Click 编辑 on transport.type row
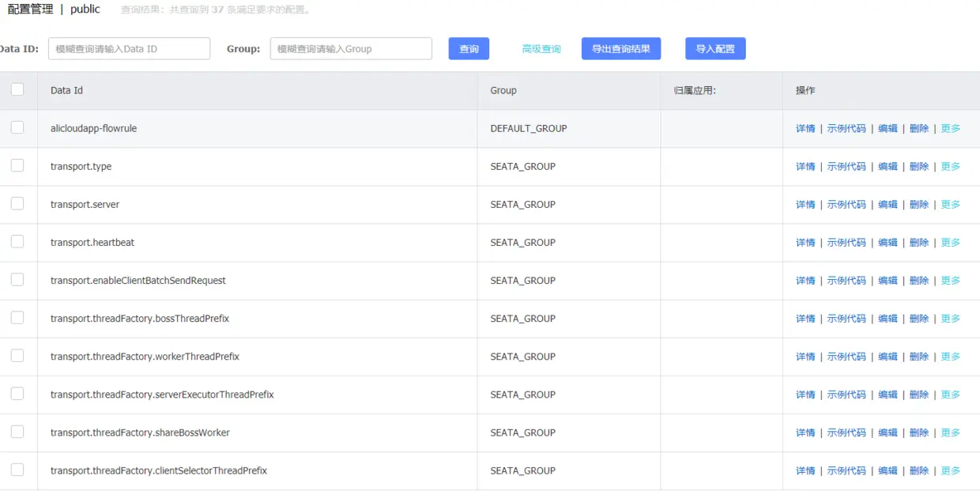The width and height of the screenshot is (980, 491). click(888, 166)
